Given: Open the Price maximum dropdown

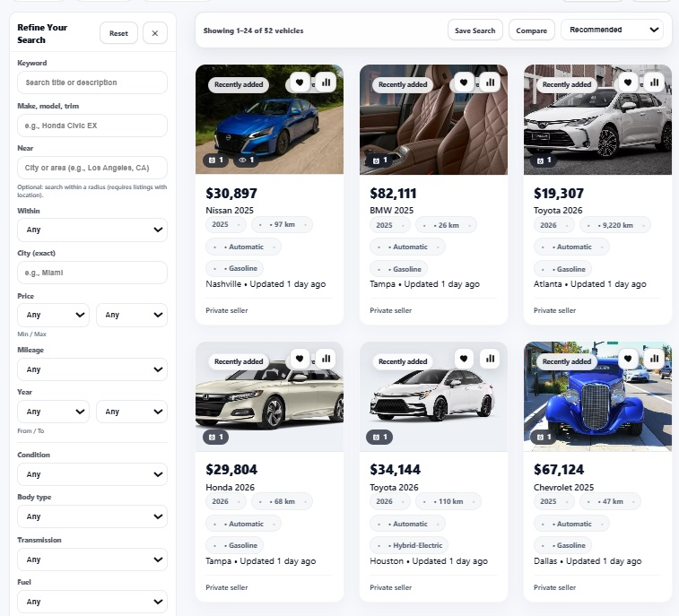Looking at the screenshot, I should point(132,315).
